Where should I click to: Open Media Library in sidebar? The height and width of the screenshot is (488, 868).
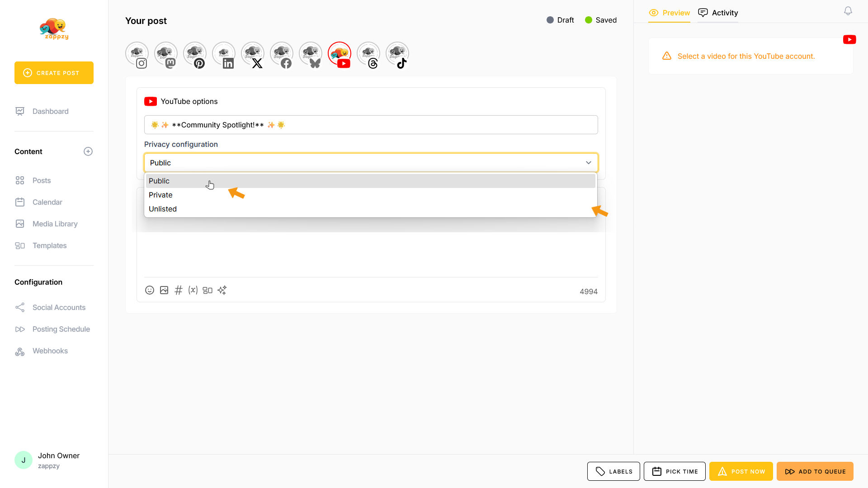click(x=55, y=224)
